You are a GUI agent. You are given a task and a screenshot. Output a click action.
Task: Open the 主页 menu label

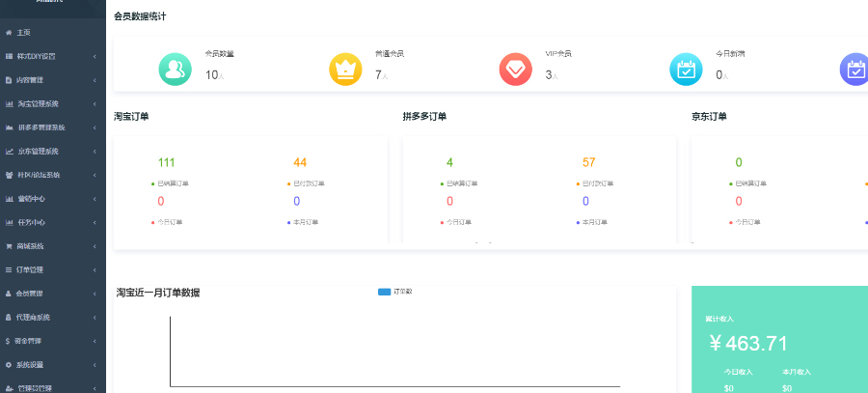point(24,33)
